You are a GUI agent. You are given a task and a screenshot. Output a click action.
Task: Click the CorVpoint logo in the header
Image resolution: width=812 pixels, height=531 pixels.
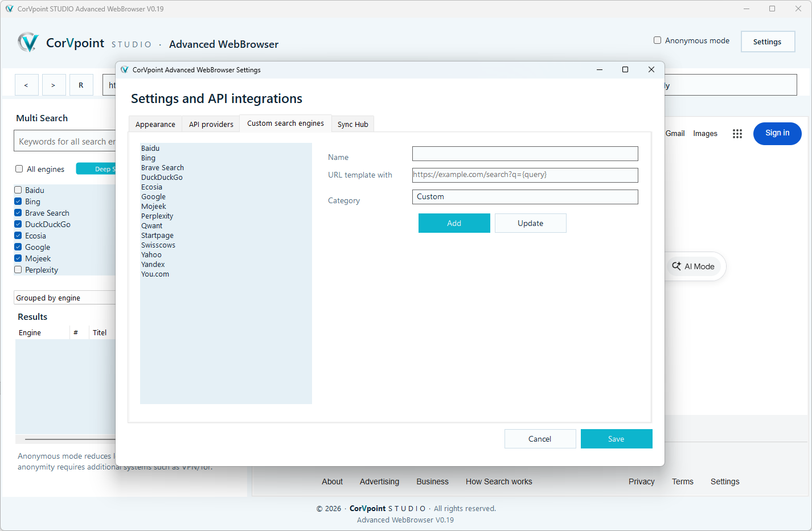[28, 42]
